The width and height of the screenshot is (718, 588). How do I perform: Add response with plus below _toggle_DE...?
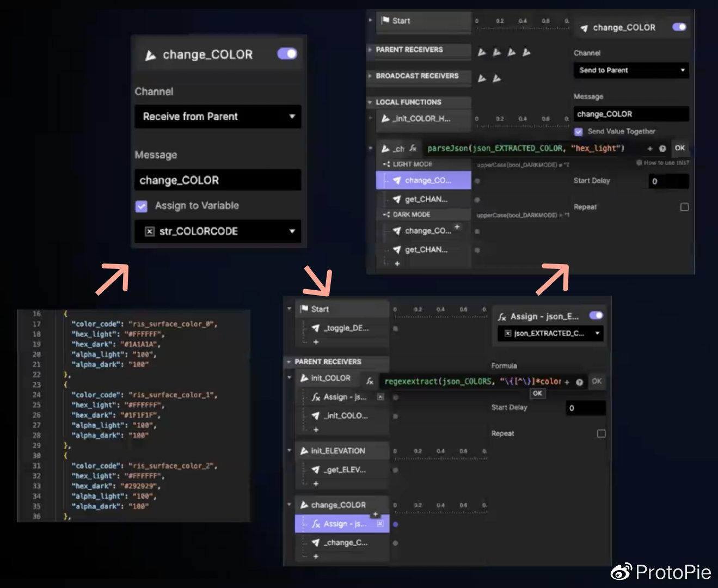pyautogui.click(x=316, y=342)
